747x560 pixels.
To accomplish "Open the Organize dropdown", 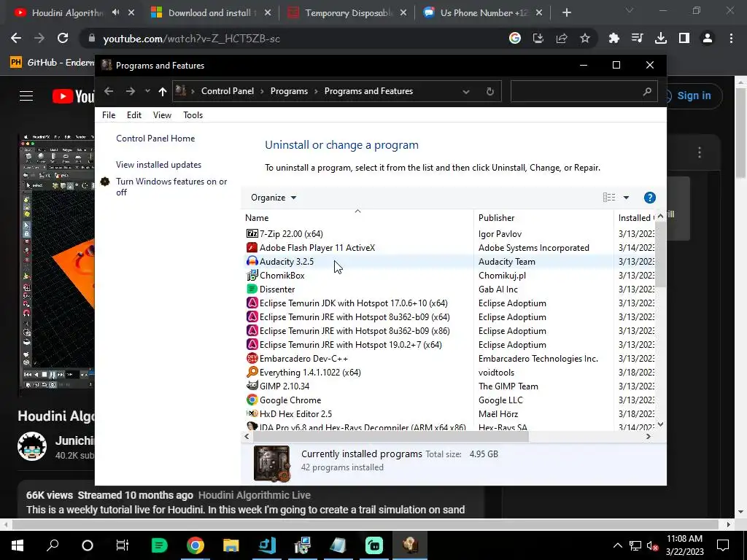I will (x=274, y=198).
